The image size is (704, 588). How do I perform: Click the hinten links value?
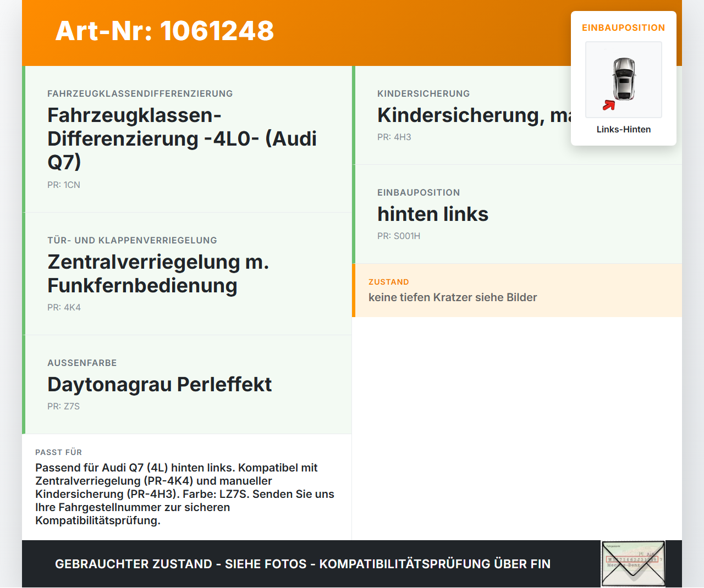[x=433, y=214]
